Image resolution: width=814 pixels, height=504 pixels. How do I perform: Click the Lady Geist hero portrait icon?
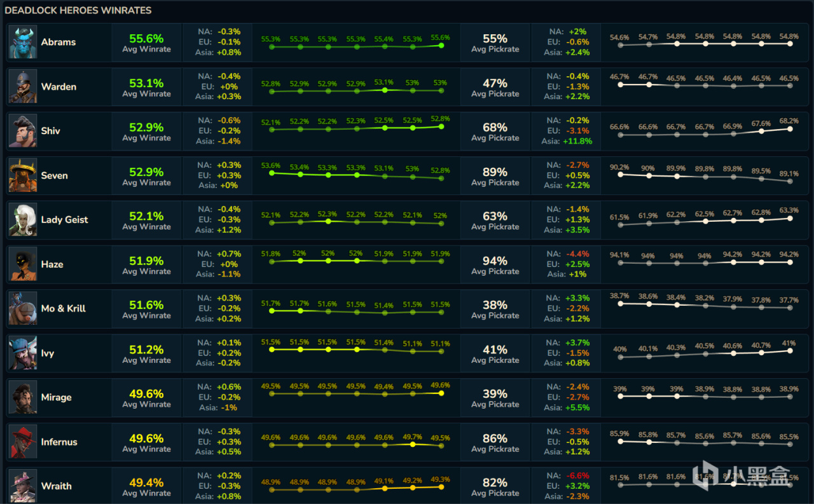coord(23,220)
